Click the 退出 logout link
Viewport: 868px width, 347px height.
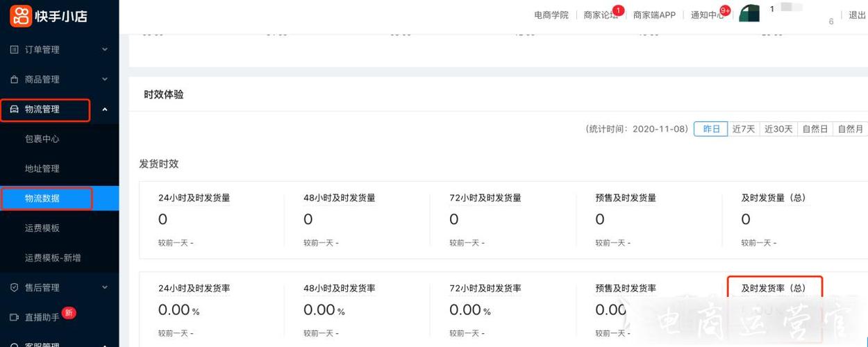coord(857,15)
